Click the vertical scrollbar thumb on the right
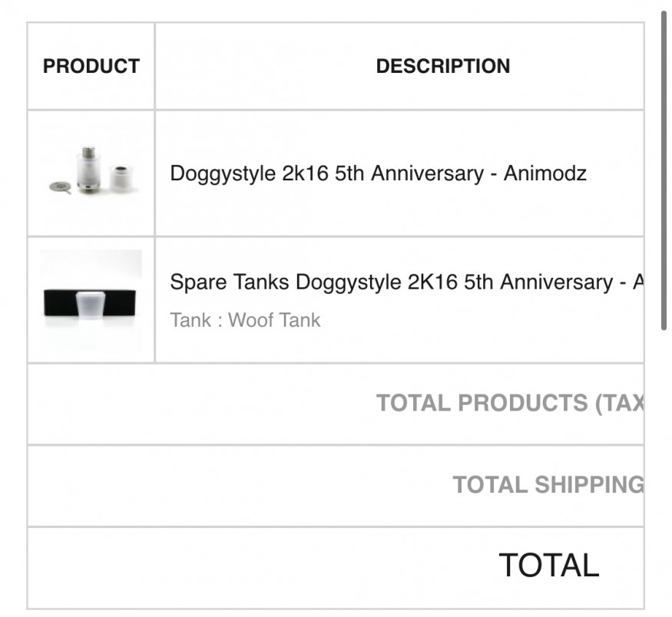 point(664,169)
